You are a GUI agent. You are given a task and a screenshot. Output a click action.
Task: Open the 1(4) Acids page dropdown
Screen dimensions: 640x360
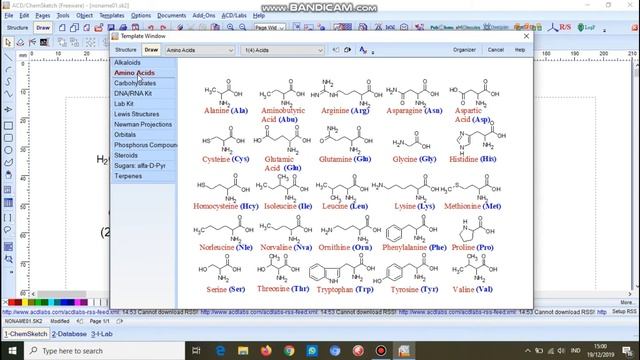pos(282,50)
